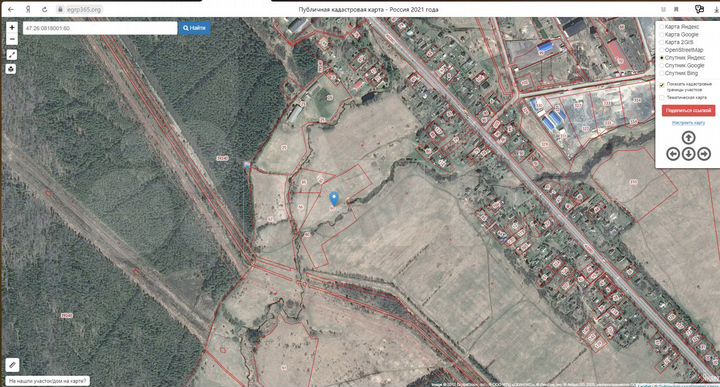Focus the cadastral number search field
This screenshot has width=720, height=387.
(100, 28)
